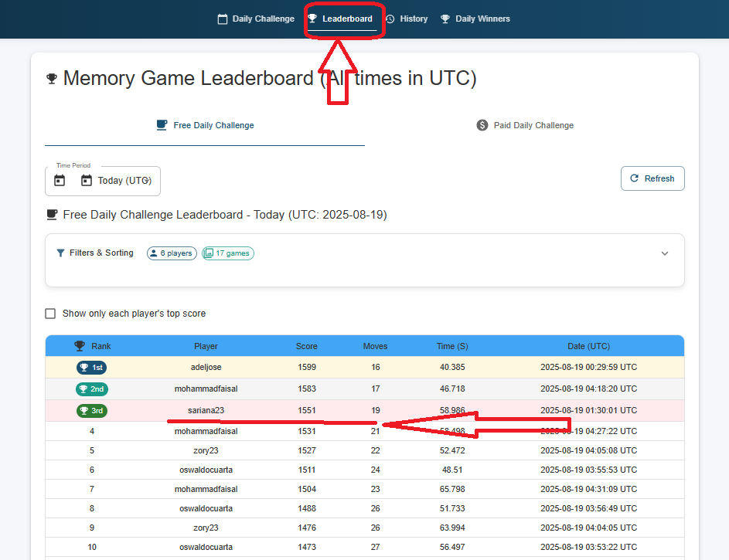Click the Daily Challenge calendar icon
The height and width of the screenshot is (560, 729).
(x=223, y=19)
